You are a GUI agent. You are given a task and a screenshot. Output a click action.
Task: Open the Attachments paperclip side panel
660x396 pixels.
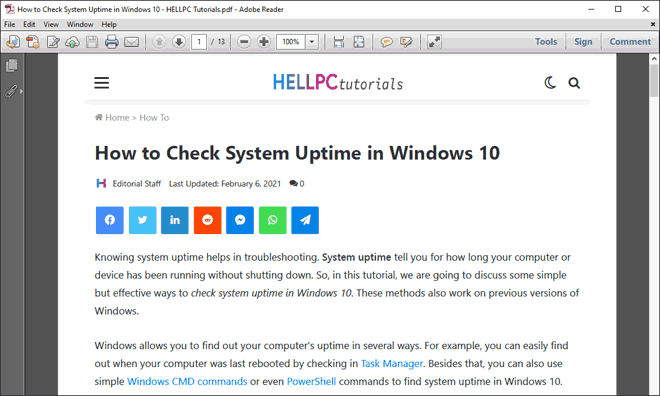coord(11,91)
